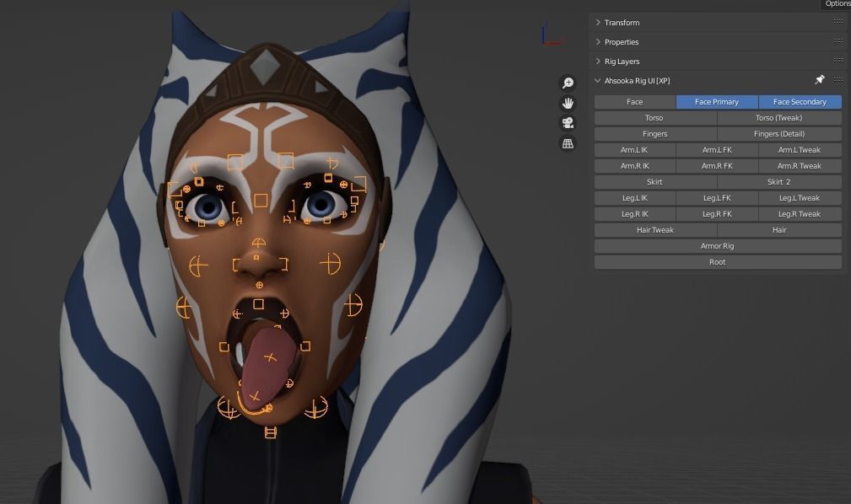This screenshot has width=851, height=504.
Task: Enable the Leg.L FK layer
Action: click(x=717, y=197)
